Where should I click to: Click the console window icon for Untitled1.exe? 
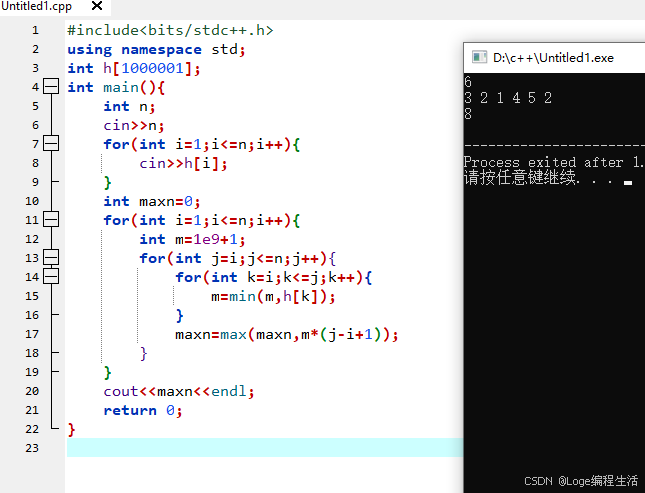pyautogui.click(x=479, y=57)
